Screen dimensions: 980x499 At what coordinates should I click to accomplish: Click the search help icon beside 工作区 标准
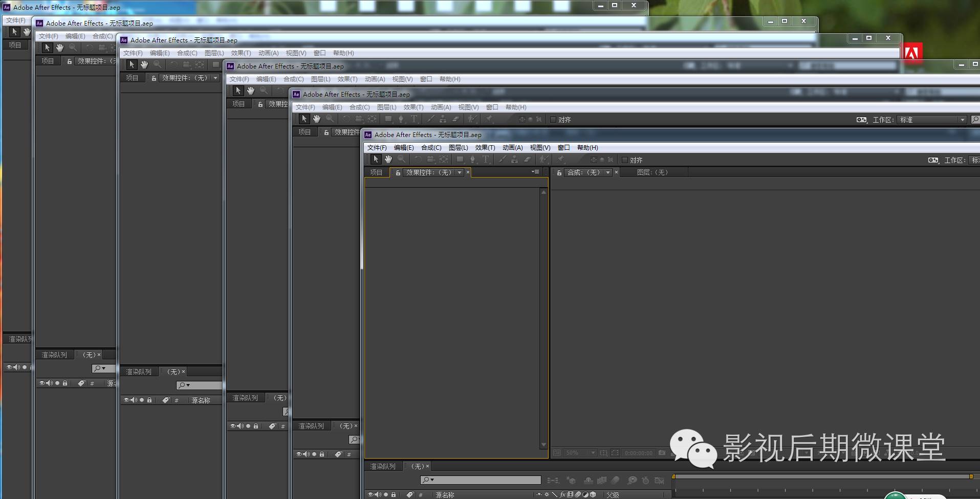click(975, 120)
